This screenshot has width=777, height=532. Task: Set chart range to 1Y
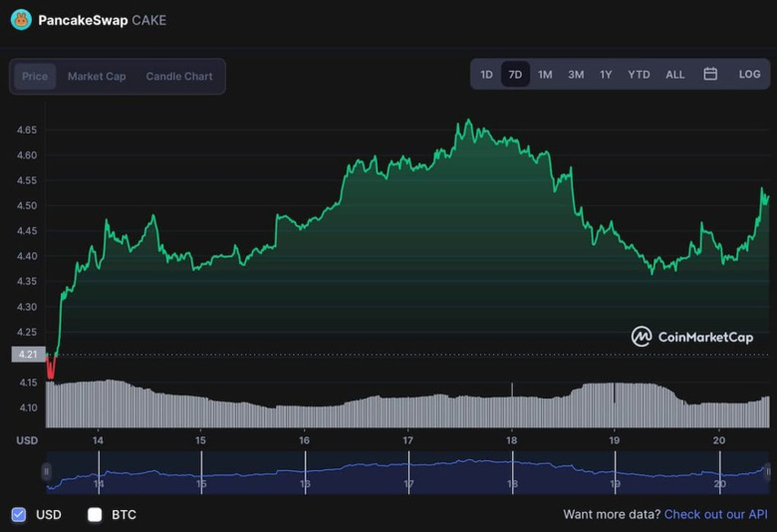tap(606, 74)
